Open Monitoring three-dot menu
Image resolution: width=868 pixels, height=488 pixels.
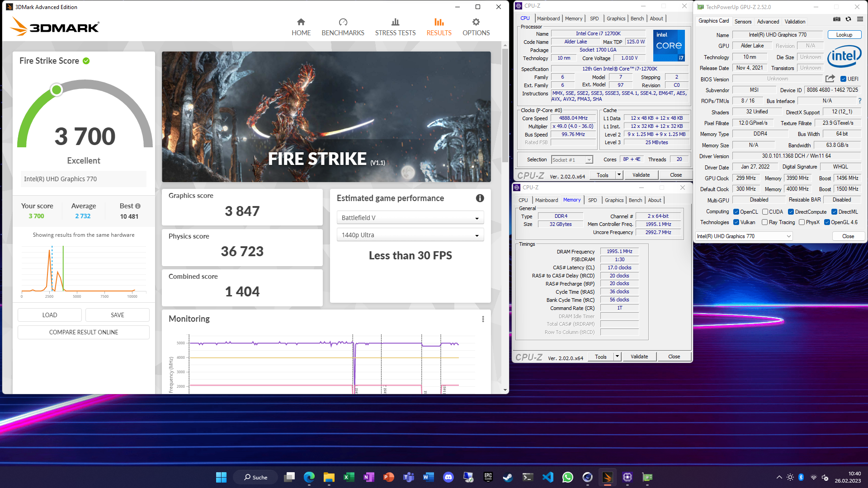point(483,319)
